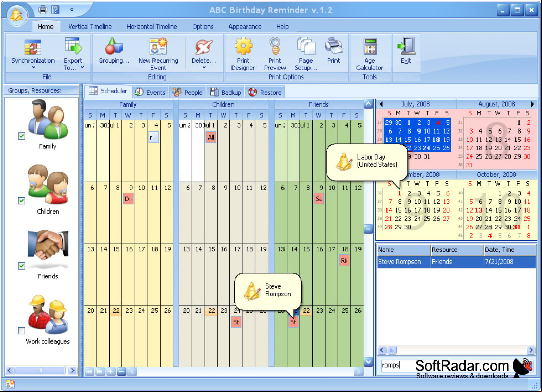
Task: Expand the Export To dropdown arrow
Action: click(x=82, y=68)
